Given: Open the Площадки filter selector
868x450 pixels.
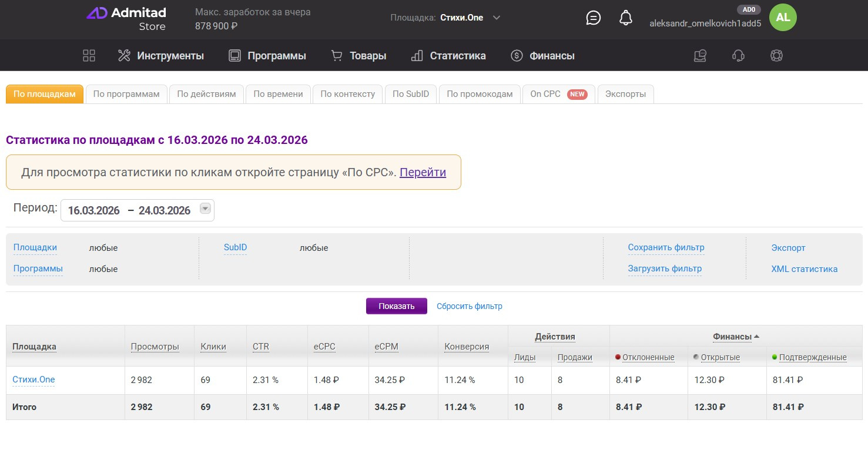Looking at the screenshot, I should click(35, 247).
